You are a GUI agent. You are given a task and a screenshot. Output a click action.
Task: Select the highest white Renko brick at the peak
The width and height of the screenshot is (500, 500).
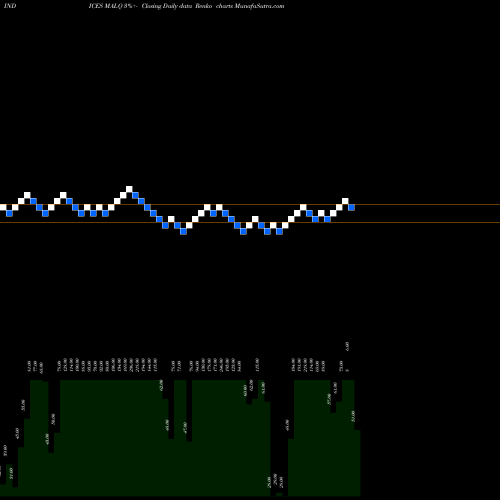coord(129,189)
